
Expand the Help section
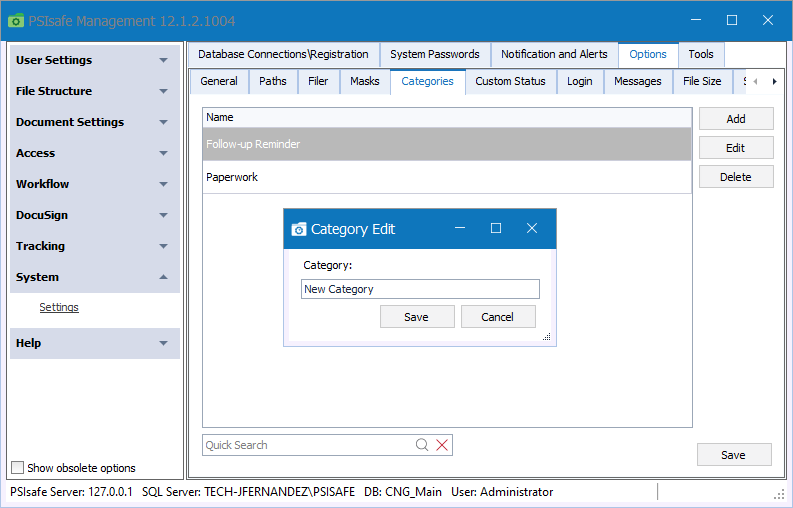pos(95,343)
